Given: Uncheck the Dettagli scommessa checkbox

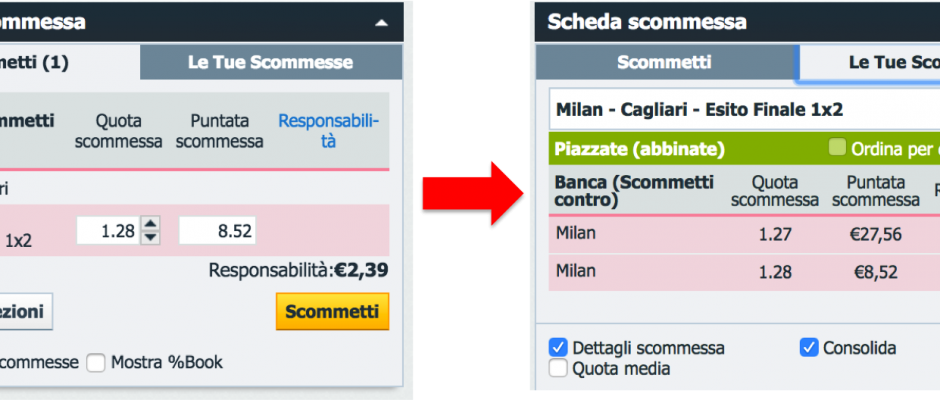Looking at the screenshot, I should 558,348.
